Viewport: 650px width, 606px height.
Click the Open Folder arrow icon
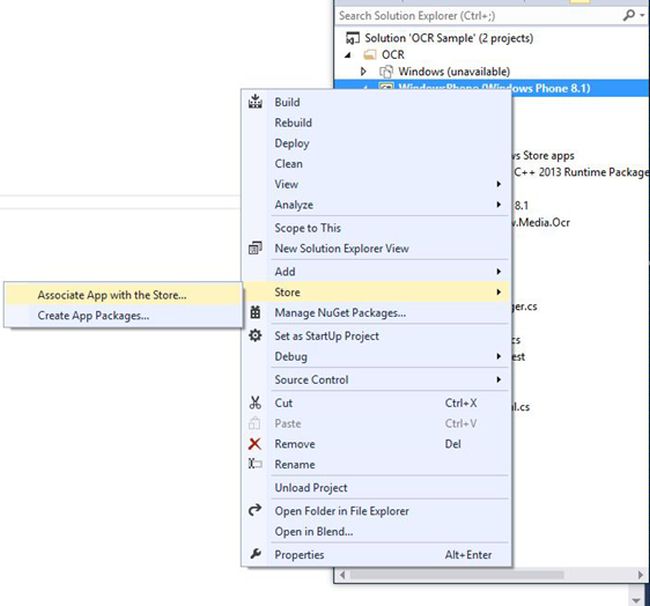[x=255, y=510]
